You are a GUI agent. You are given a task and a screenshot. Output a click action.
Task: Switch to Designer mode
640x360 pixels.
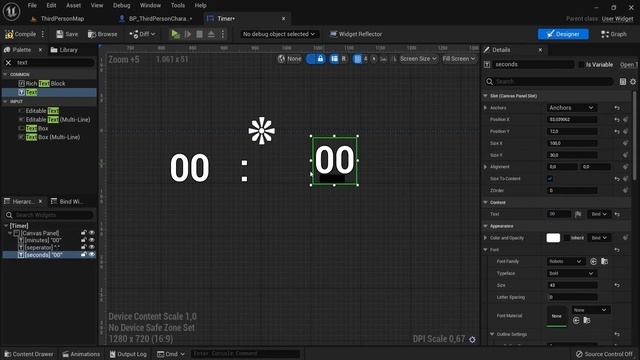[563, 34]
